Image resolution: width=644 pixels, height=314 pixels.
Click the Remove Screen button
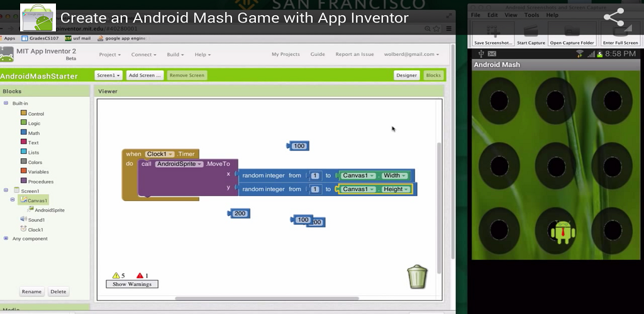pyautogui.click(x=187, y=75)
